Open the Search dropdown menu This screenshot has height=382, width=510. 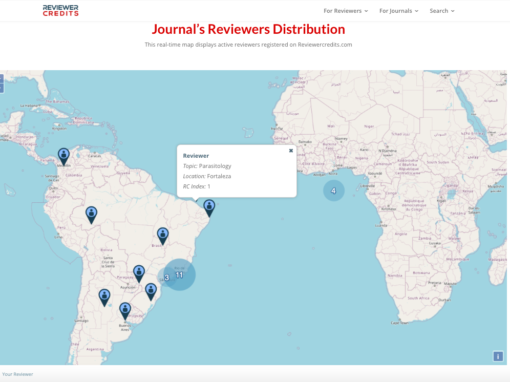pyautogui.click(x=442, y=11)
